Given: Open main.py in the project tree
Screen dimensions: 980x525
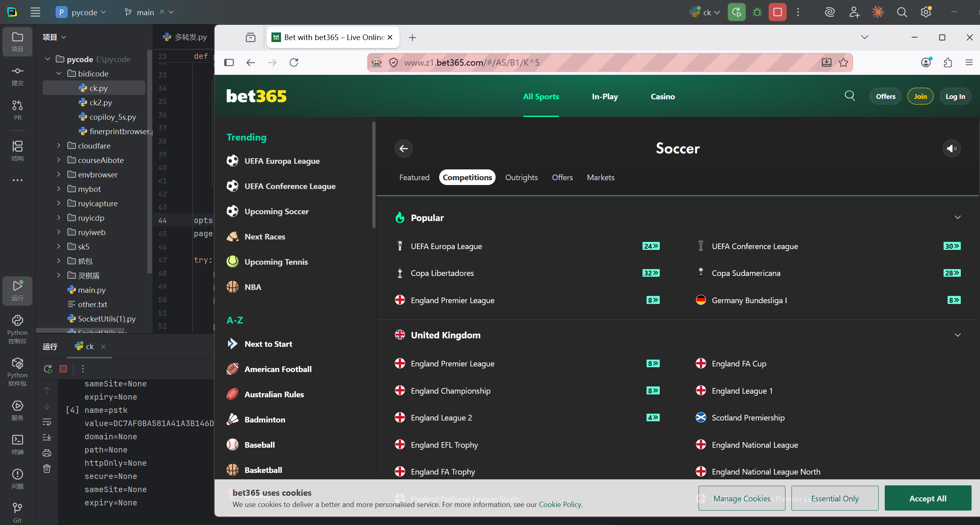Looking at the screenshot, I should pos(92,290).
